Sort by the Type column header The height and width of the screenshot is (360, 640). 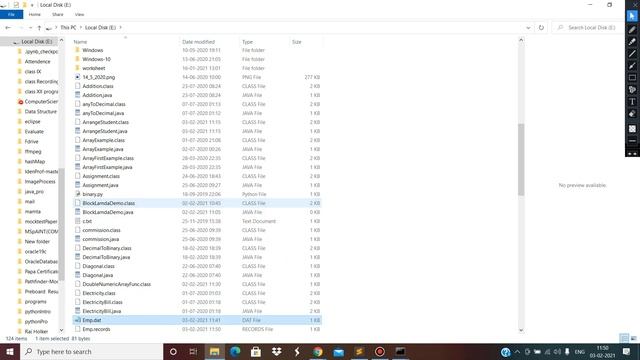(x=265, y=42)
